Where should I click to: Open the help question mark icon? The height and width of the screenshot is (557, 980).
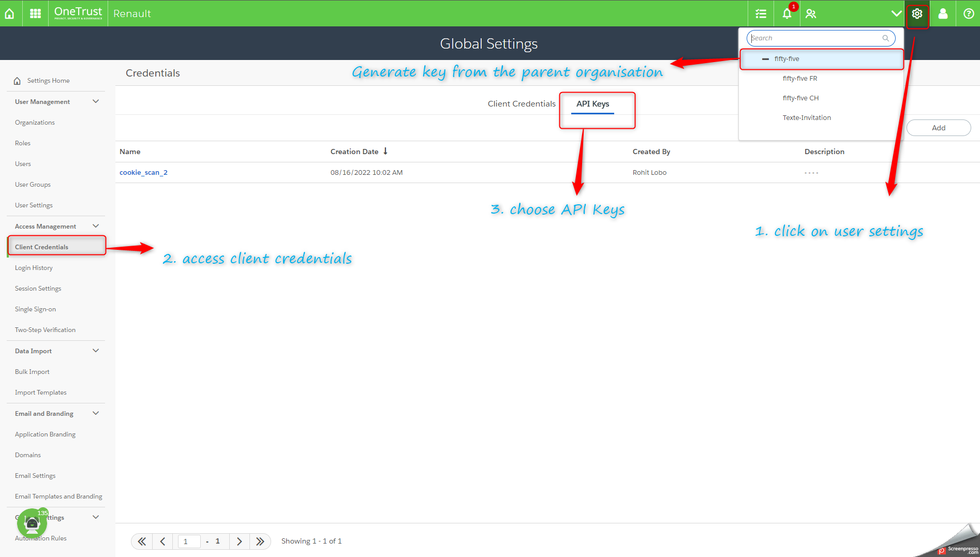[969, 13]
